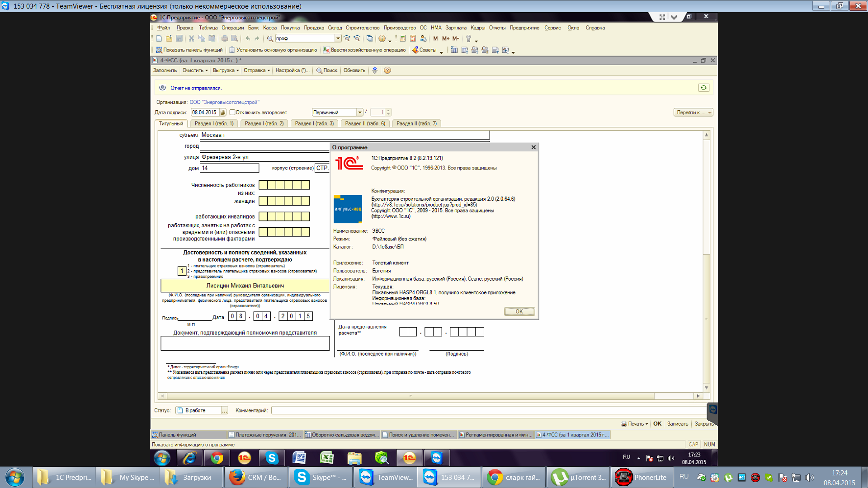Click the Советы tips icon
868x488 pixels.
point(415,50)
